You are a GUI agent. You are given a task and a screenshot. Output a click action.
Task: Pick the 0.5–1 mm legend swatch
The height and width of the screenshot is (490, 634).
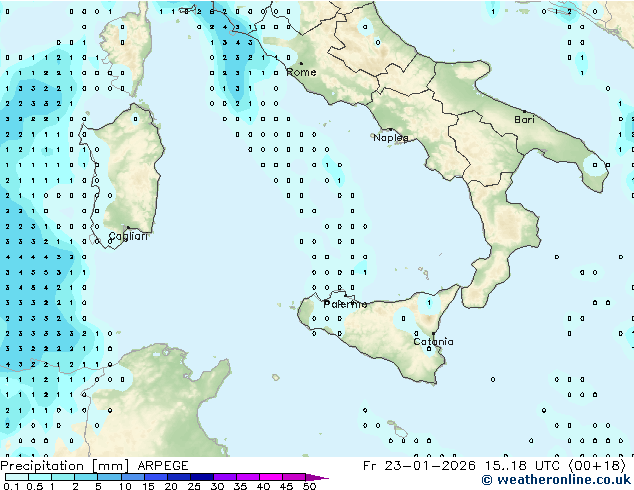[40, 477]
